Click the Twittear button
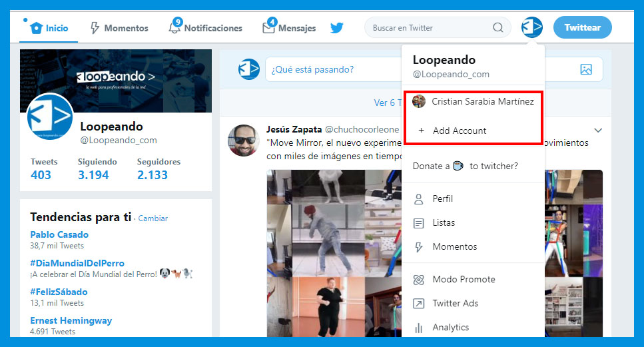644x347 pixels. (582, 27)
